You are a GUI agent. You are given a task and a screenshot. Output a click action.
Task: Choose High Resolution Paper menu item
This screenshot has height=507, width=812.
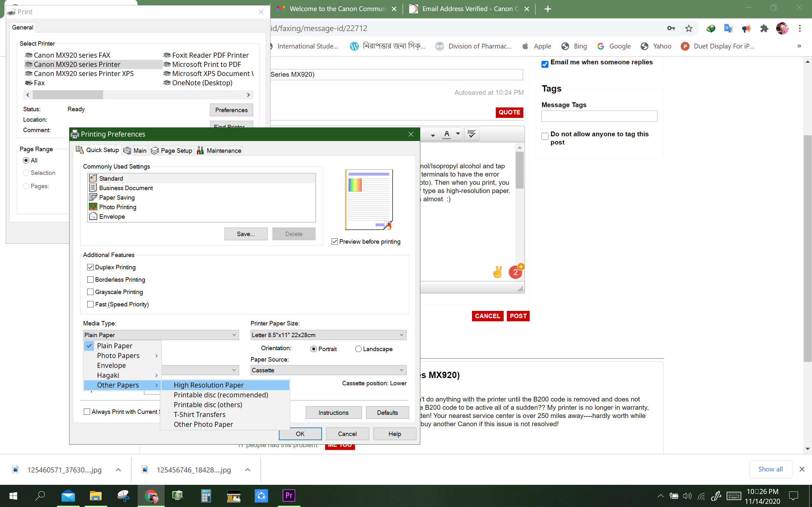coord(209,385)
